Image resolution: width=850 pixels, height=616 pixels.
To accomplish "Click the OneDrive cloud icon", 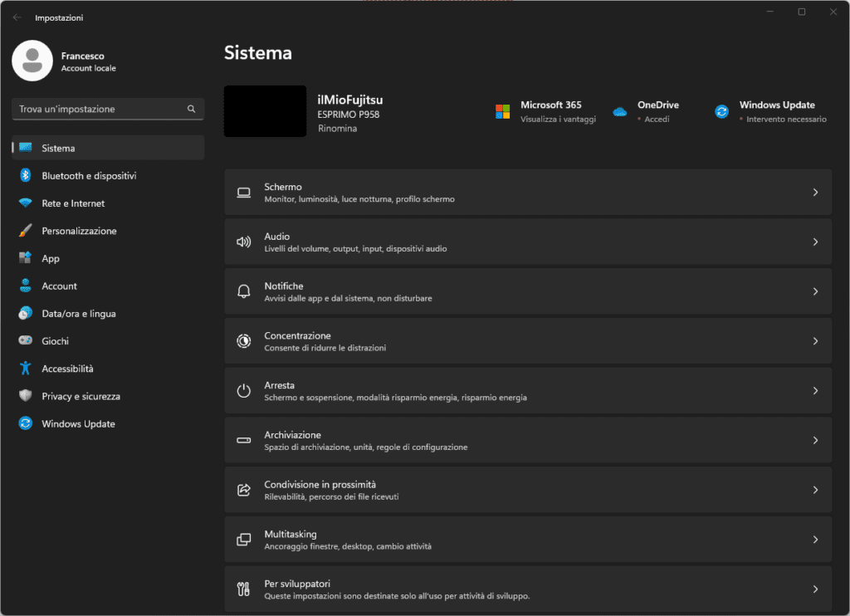I will point(619,111).
